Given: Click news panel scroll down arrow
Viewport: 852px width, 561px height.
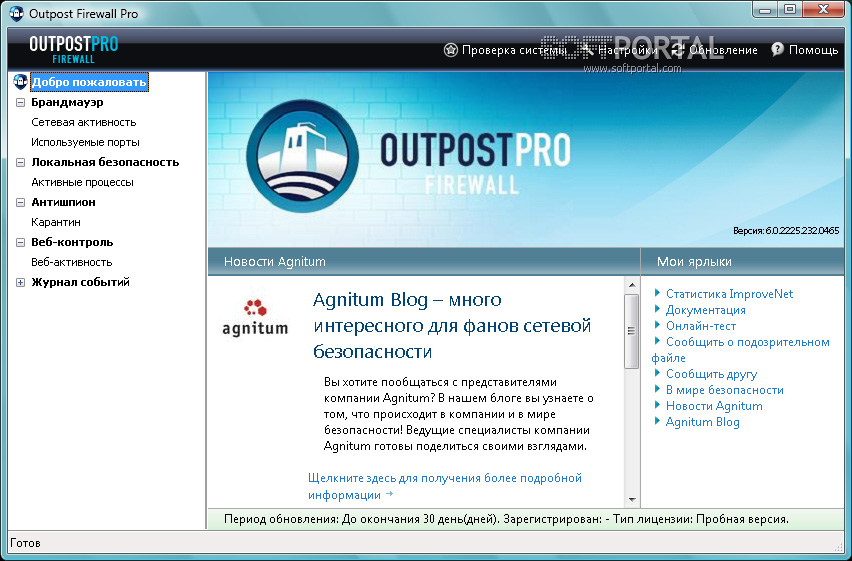Looking at the screenshot, I should pyautogui.click(x=631, y=500).
